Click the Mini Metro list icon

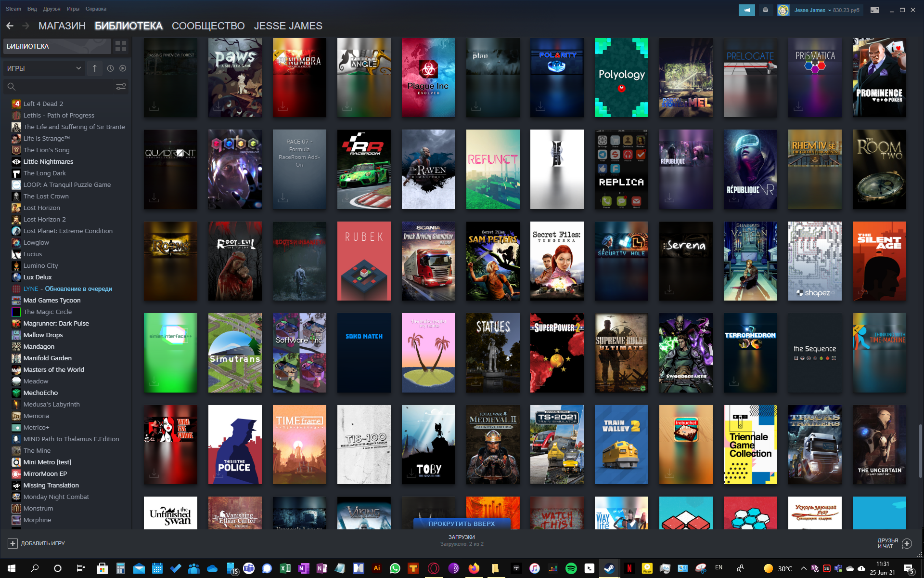click(16, 462)
